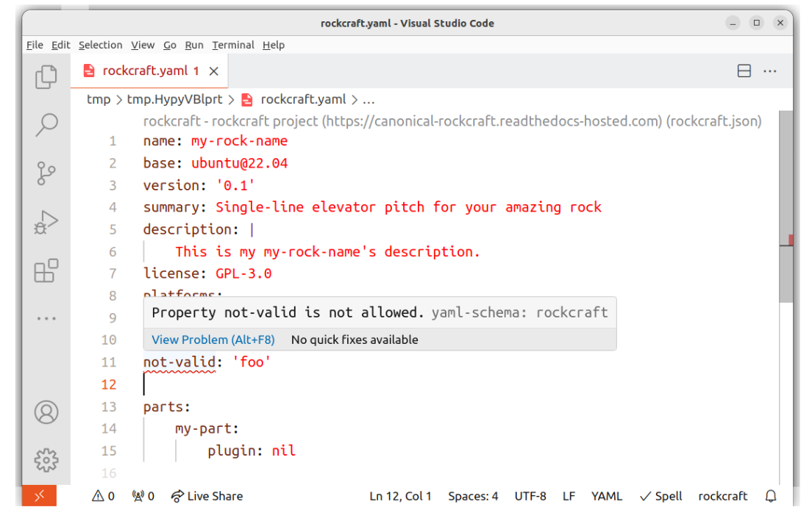The height and width of the screenshot is (521, 812).
Task: Click line number 5 in gutter
Action: pos(113,230)
